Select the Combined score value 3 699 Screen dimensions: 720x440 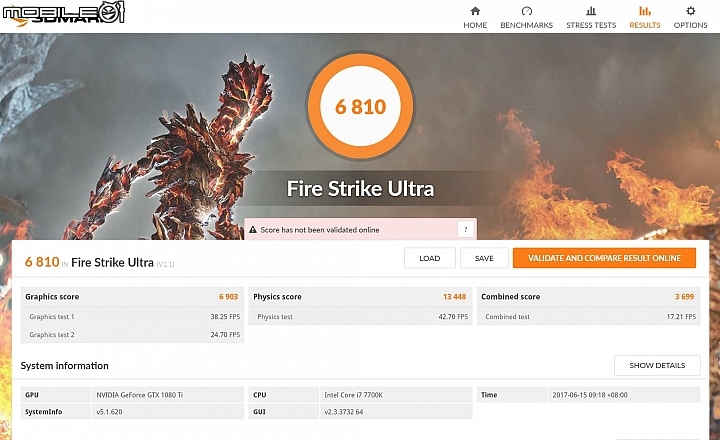coord(684,297)
